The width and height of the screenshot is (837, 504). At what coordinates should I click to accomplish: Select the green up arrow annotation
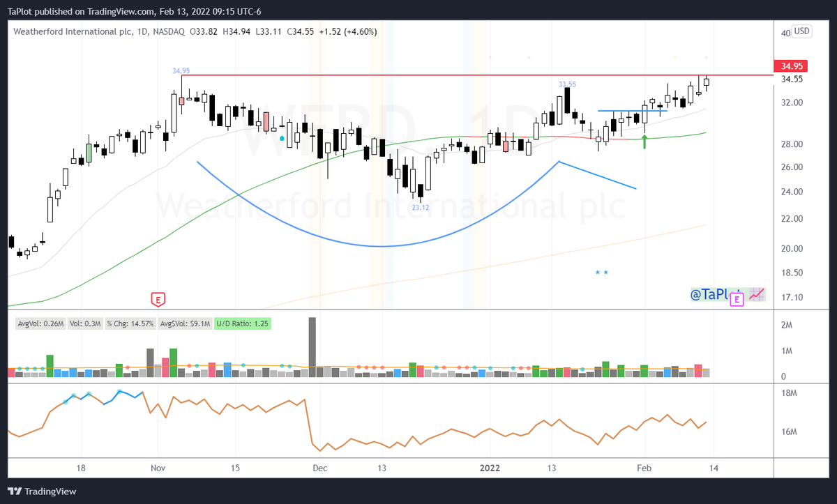coord(645,142)
